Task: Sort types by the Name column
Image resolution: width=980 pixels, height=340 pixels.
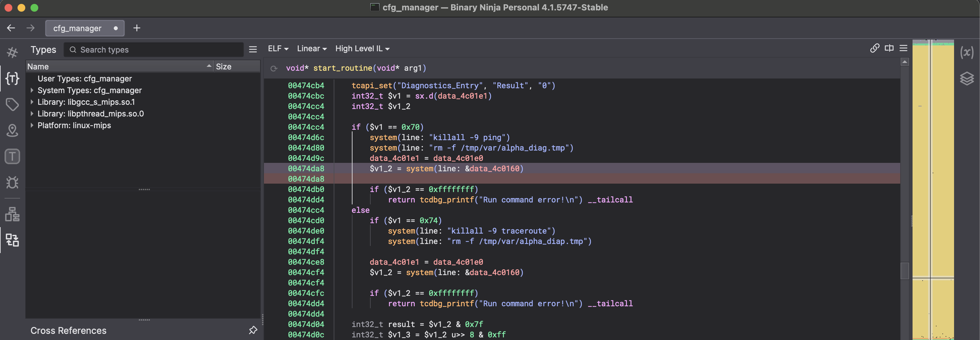Action: click(x=119, y=67)
